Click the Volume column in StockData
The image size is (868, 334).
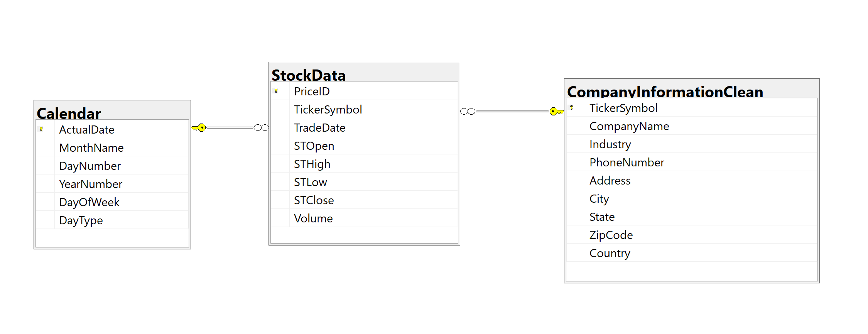[x=313, y=218]
